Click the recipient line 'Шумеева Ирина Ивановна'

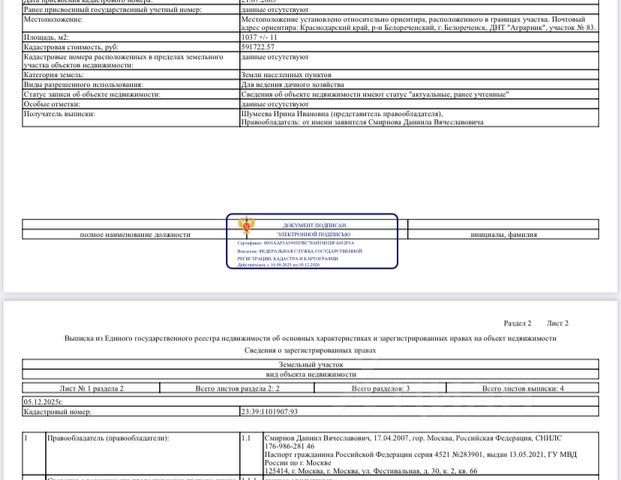point(342,114)
